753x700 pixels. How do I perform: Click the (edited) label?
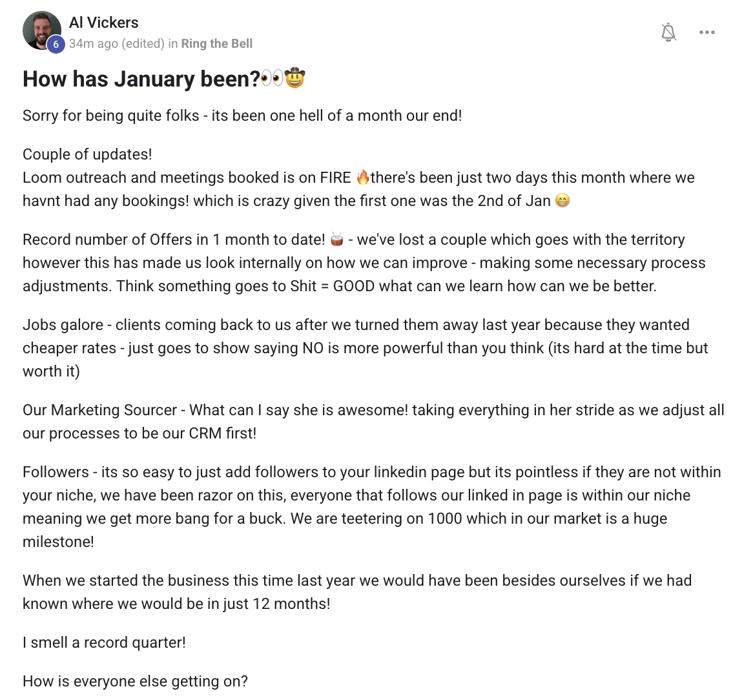coord(143,44)
